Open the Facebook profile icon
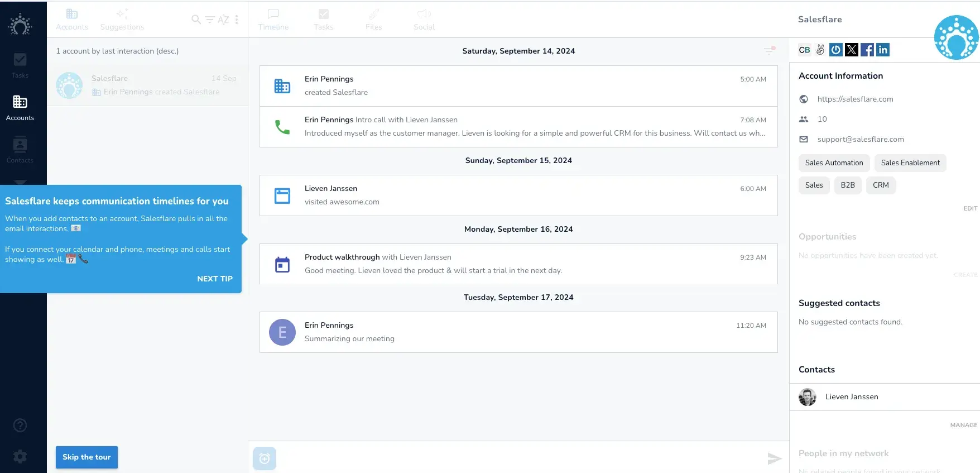 point(867,50)
